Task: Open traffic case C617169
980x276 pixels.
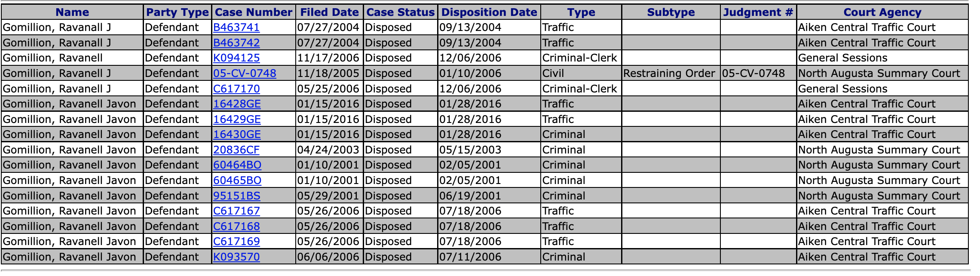Action: pyautogui.click(x=236, y=242)
